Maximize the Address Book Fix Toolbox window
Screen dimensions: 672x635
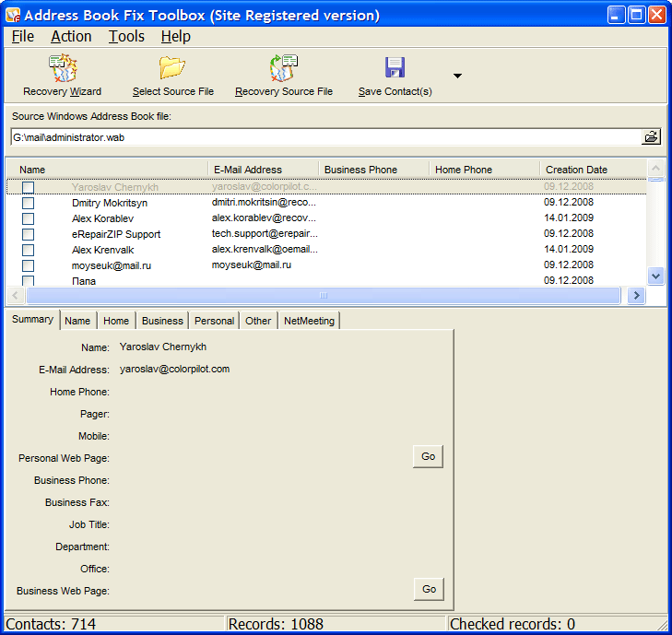click(636, 15)
